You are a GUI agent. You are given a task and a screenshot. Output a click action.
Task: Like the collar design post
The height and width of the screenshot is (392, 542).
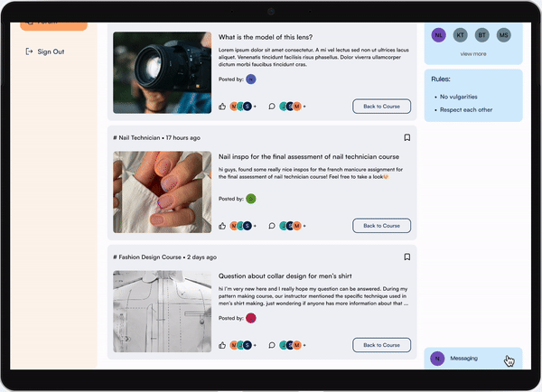[222, 345]
